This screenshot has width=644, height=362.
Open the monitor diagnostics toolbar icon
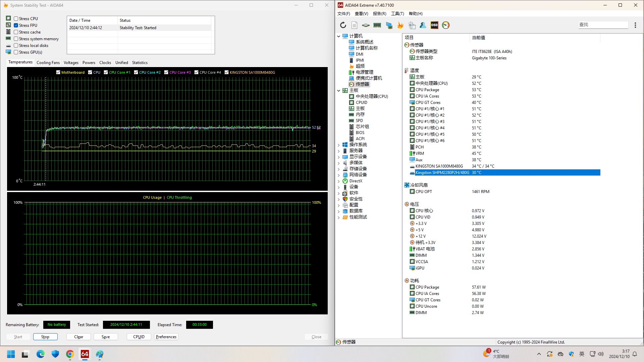[x=389, y=25]
